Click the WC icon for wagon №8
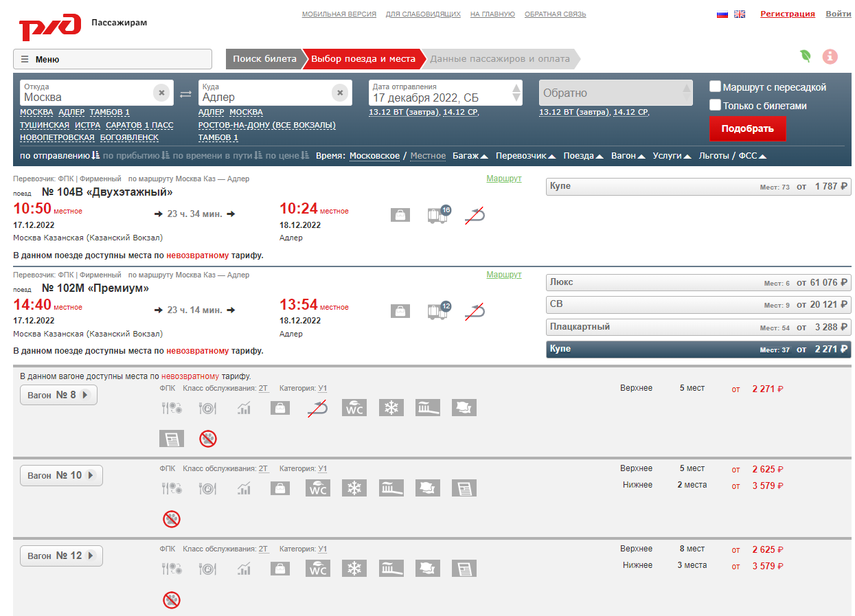This screenshot has height=616, width=855. pyautogui.click(x=354, y=408)
